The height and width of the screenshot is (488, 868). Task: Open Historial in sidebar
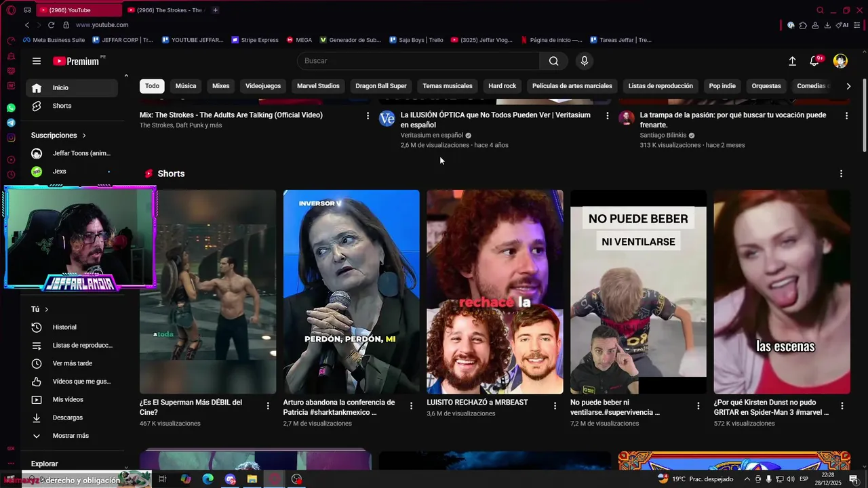(x=72, y=327)
